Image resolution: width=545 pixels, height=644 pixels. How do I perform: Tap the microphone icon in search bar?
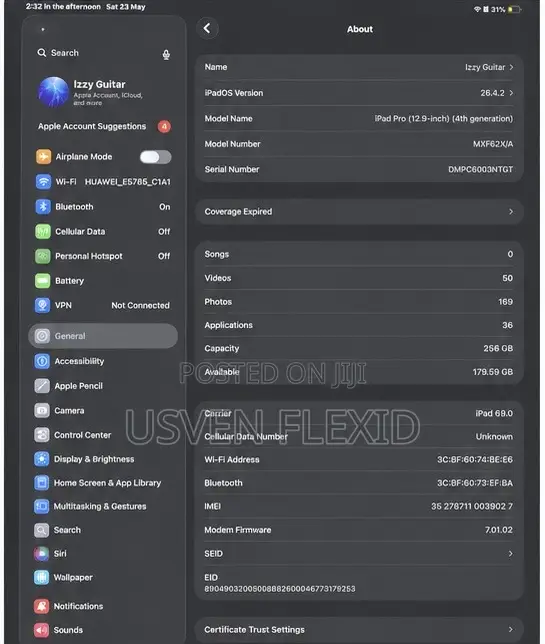[166, 54]
